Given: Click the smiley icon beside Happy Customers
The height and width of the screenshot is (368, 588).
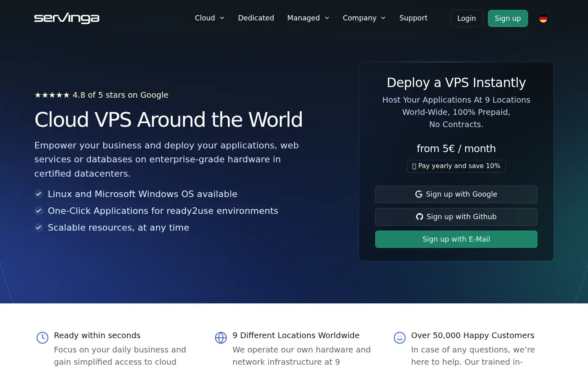Looking at the screenshot, I should pos(399,338).
